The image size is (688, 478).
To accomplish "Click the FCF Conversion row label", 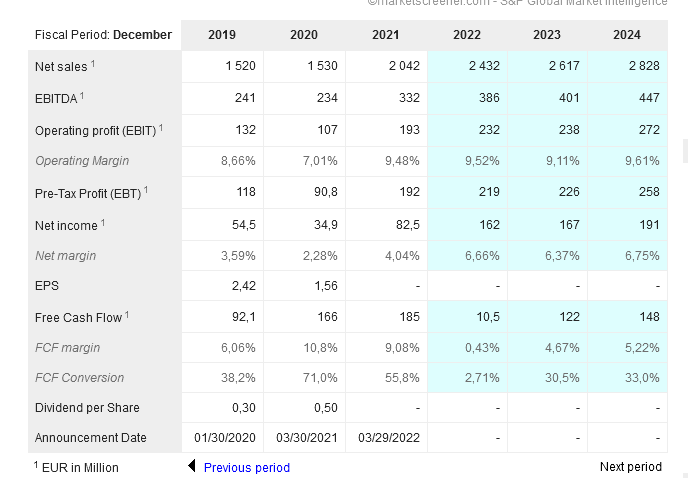I will 79,377.
